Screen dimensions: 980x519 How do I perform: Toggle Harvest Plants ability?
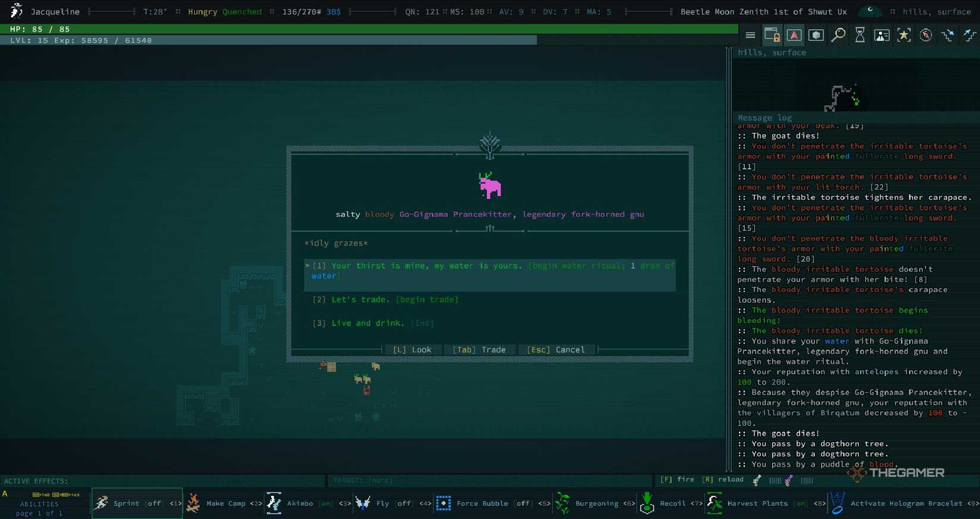(766, 503)
